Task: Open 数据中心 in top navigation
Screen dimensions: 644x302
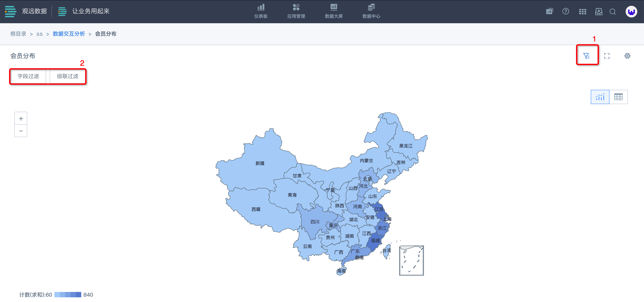Action: click(371, 11)
